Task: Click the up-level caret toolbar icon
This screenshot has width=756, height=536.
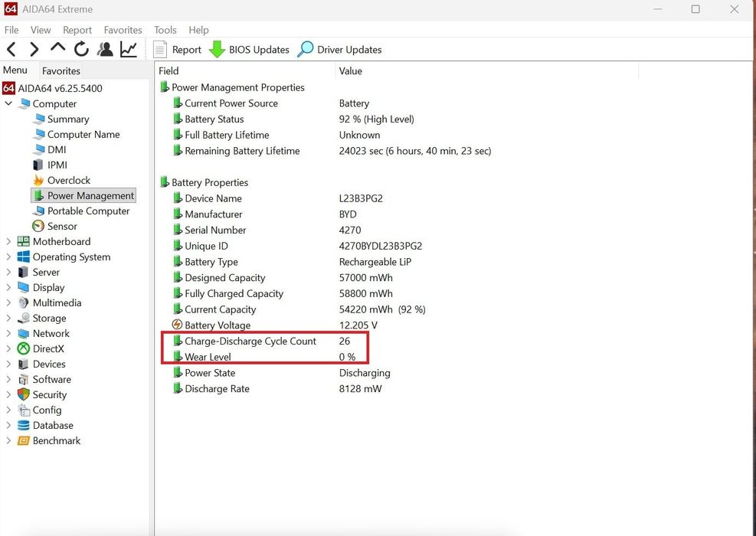Action: click(x=58, y=47)
